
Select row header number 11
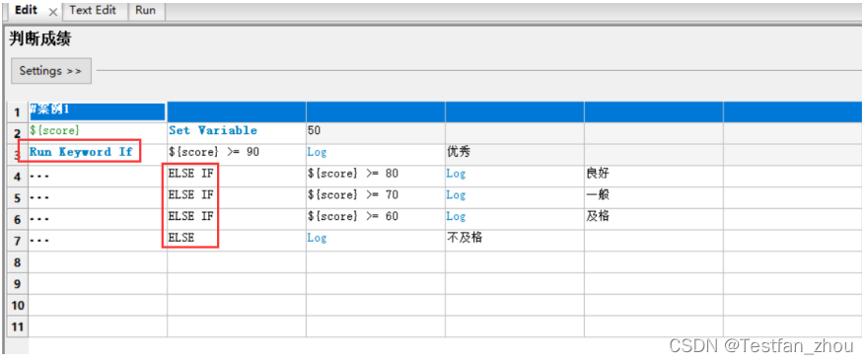click(x=17, y=327)
